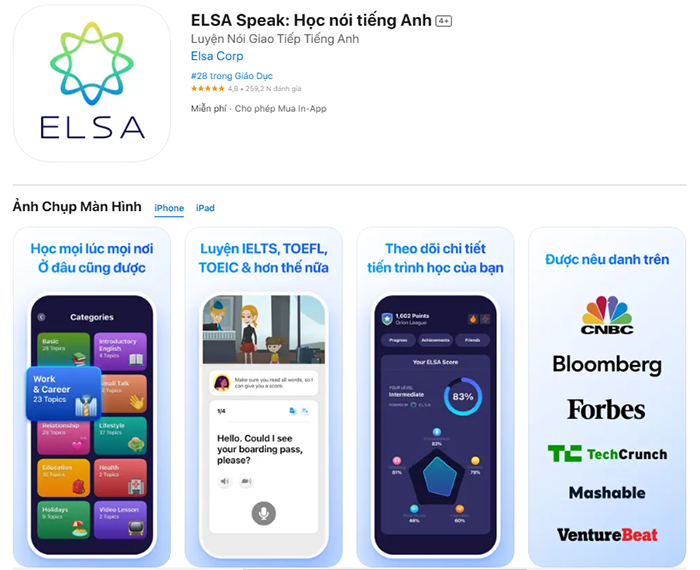This screenshot has width=700, height=570.
Task: Tap the 83% ELSA score ring
Action: coord(462,396)
